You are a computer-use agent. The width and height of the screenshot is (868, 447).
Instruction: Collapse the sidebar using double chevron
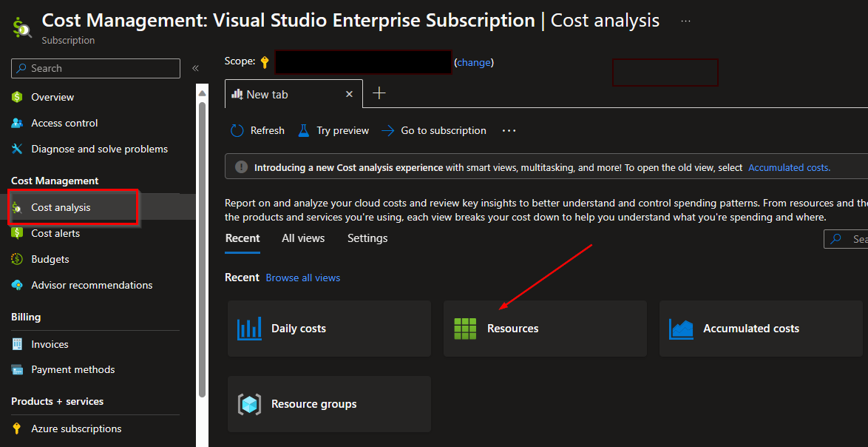tap(195, 68)
